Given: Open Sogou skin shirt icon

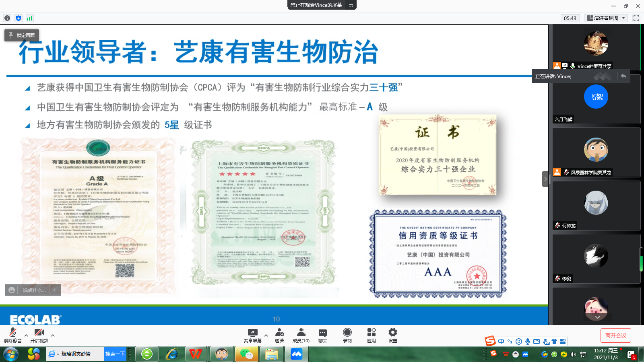Looking at the screenshot, I should coord(554,341).
